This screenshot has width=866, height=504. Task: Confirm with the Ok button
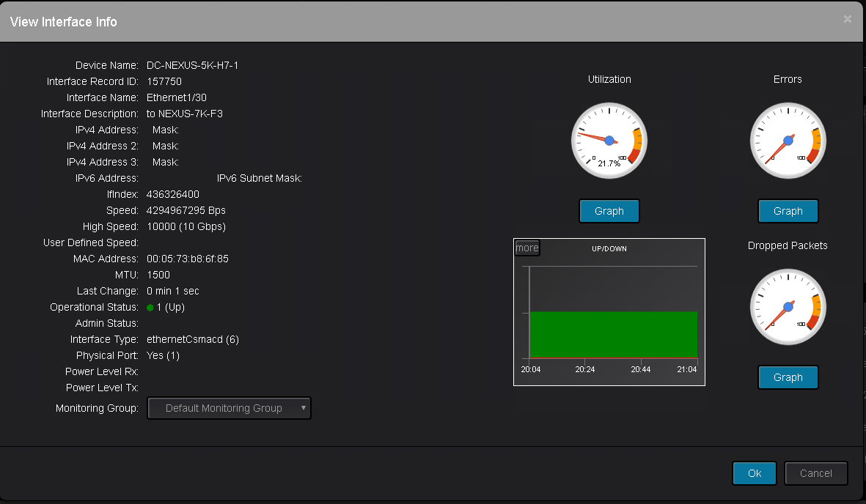[x=755, y=473]
